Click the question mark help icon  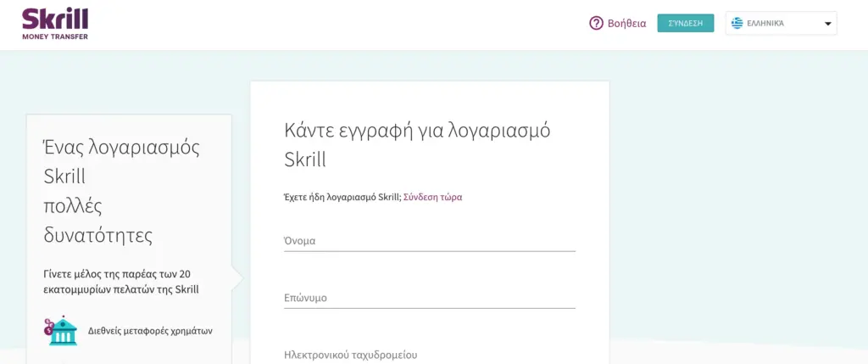[596, 24]
